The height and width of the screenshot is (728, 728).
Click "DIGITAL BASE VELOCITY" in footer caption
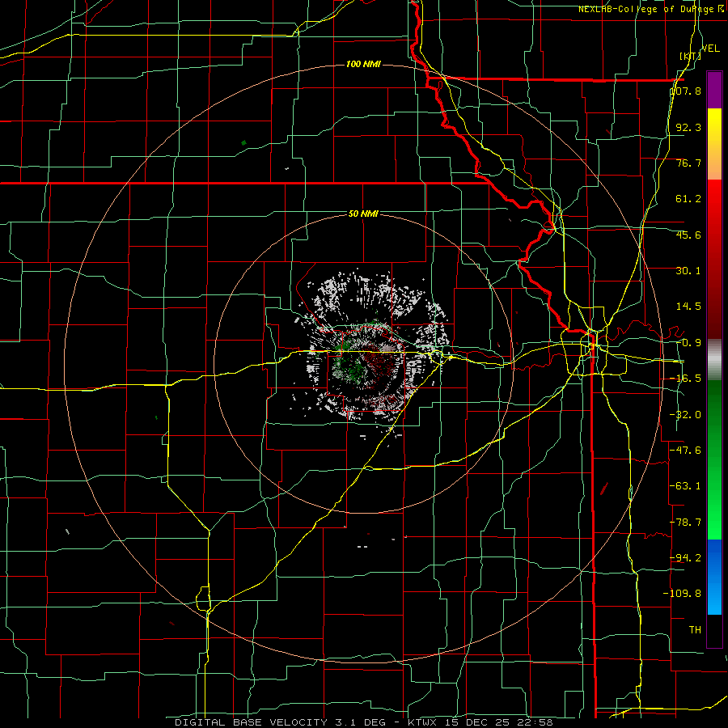pos(252,722)
